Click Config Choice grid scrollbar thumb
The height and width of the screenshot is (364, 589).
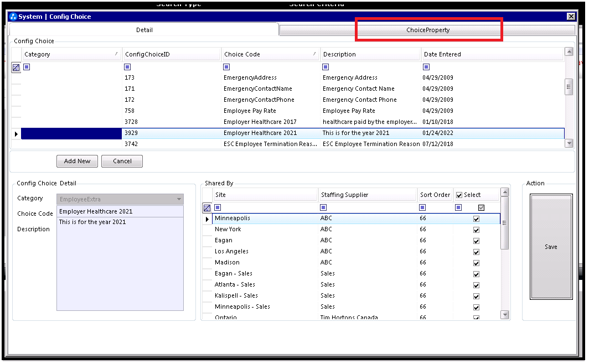click(569, 87)
